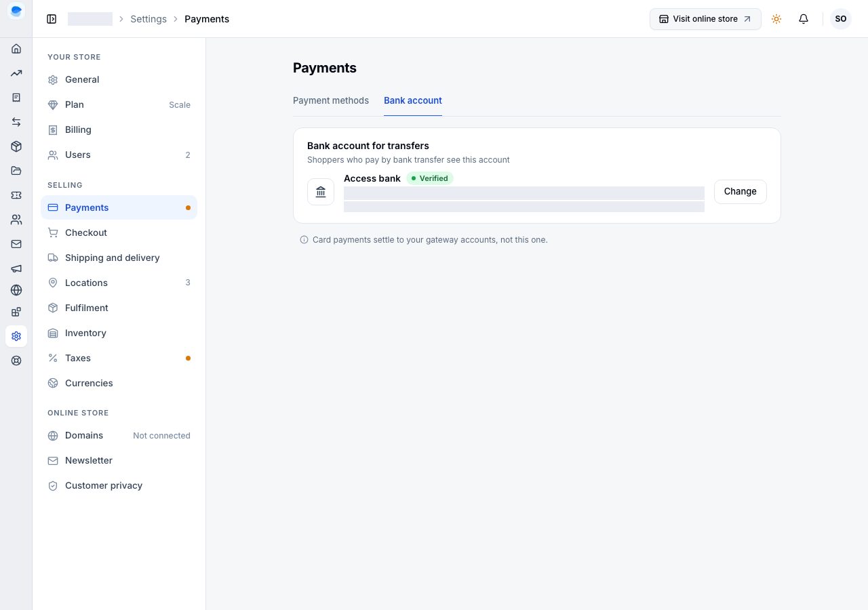
Task: Open the apps grid icon in rail
Action: pyautogui.click(x=16, y=312)
